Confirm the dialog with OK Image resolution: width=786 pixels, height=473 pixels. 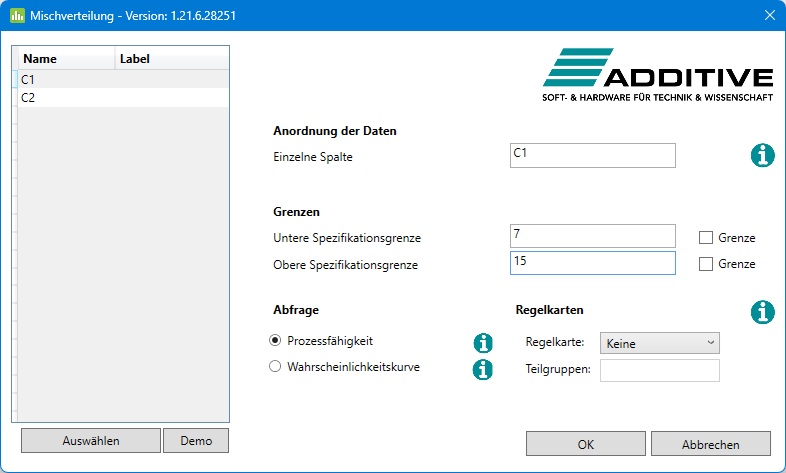coord(585,444)
